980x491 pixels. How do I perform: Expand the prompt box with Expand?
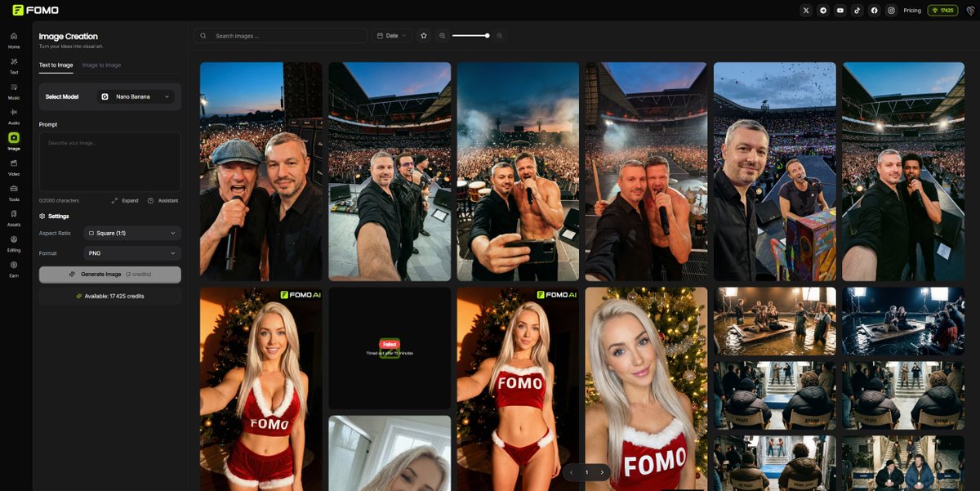pos(125,200)
